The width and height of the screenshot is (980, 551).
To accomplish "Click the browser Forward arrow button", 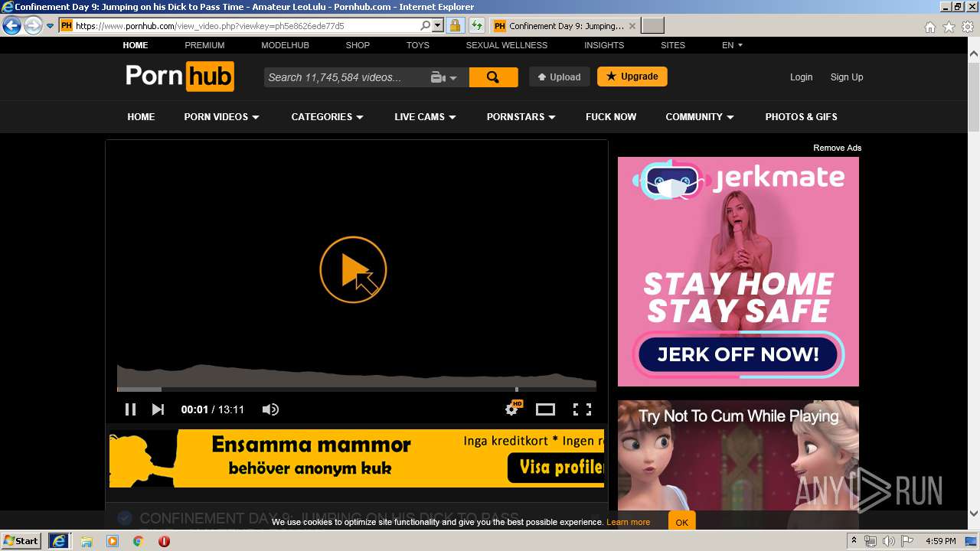I will pos(33,26).
